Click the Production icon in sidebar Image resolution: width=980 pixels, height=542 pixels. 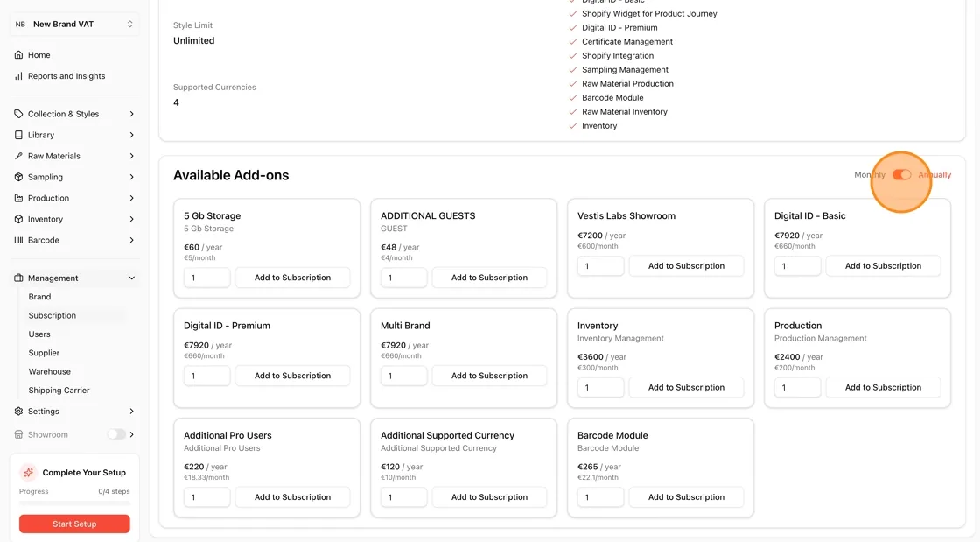[18, 198]
